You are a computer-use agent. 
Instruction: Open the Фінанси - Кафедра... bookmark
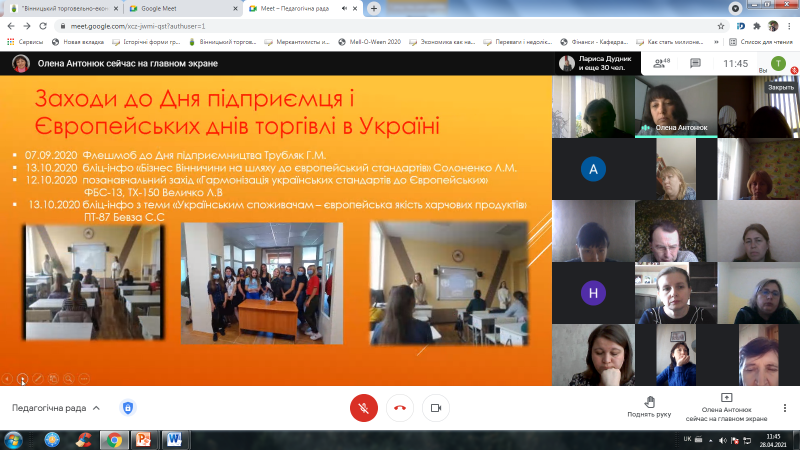click(x=594, y=42)
